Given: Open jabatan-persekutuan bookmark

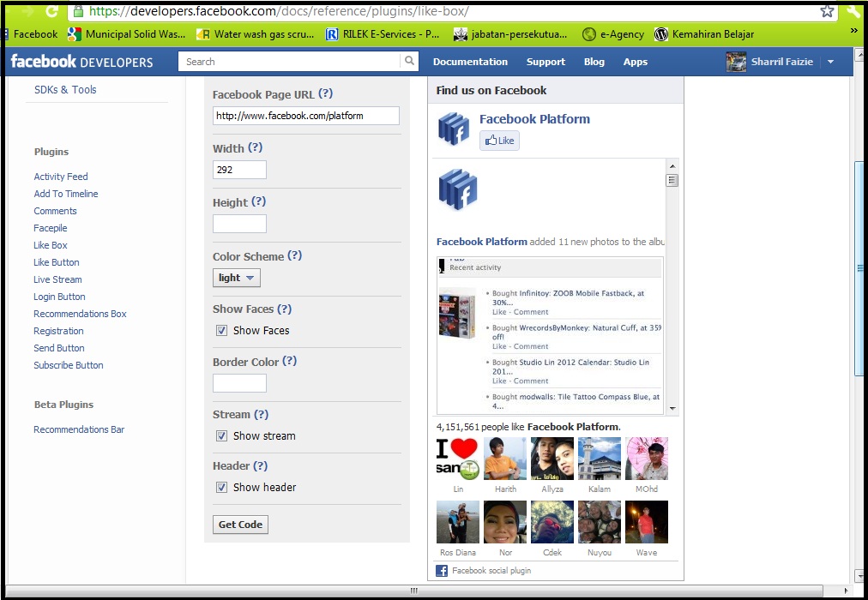Looking at the screenshot, I should (x=509, y=34).
